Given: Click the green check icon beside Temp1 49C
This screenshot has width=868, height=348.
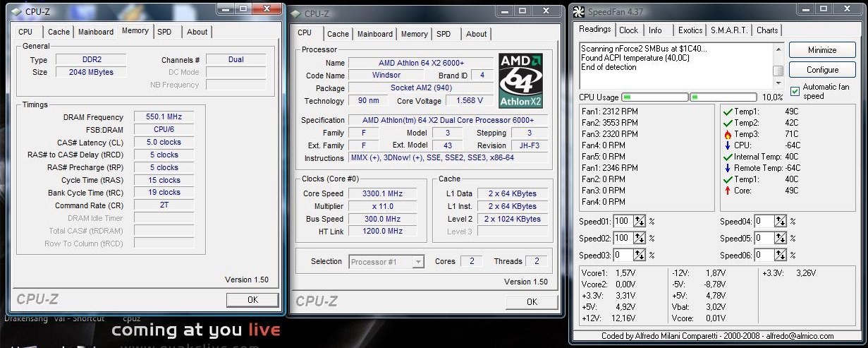Looking at the screenshot, I should click(728, 111).
